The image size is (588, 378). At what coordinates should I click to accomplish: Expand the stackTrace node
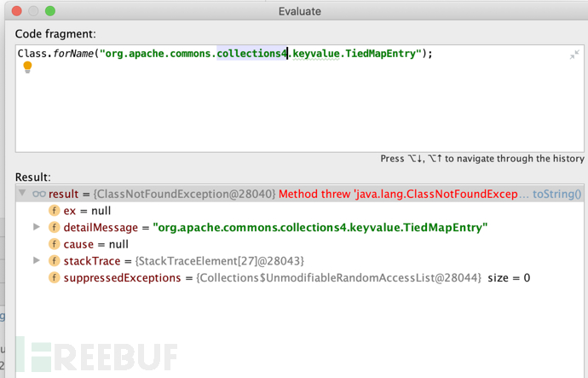point(37,260)
